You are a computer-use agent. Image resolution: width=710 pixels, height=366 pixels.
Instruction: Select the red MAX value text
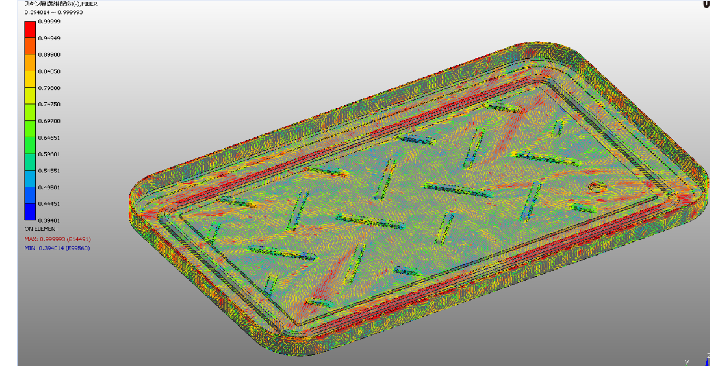[58, 239]
